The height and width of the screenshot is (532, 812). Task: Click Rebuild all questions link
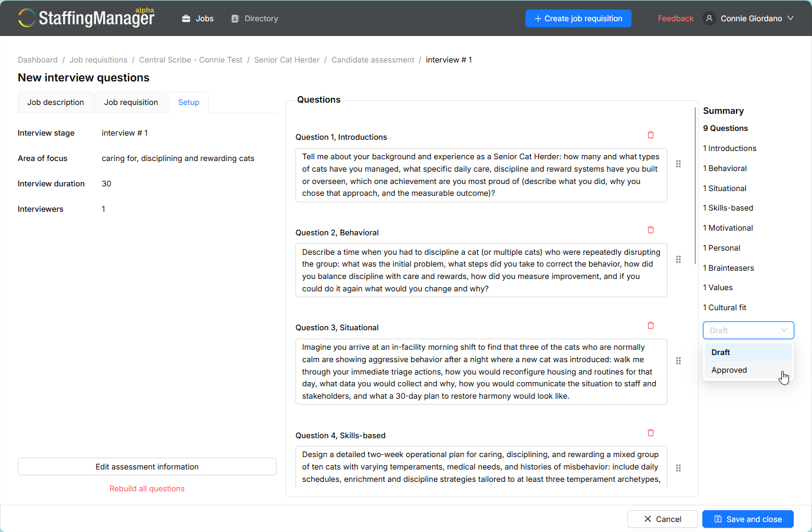147,488
